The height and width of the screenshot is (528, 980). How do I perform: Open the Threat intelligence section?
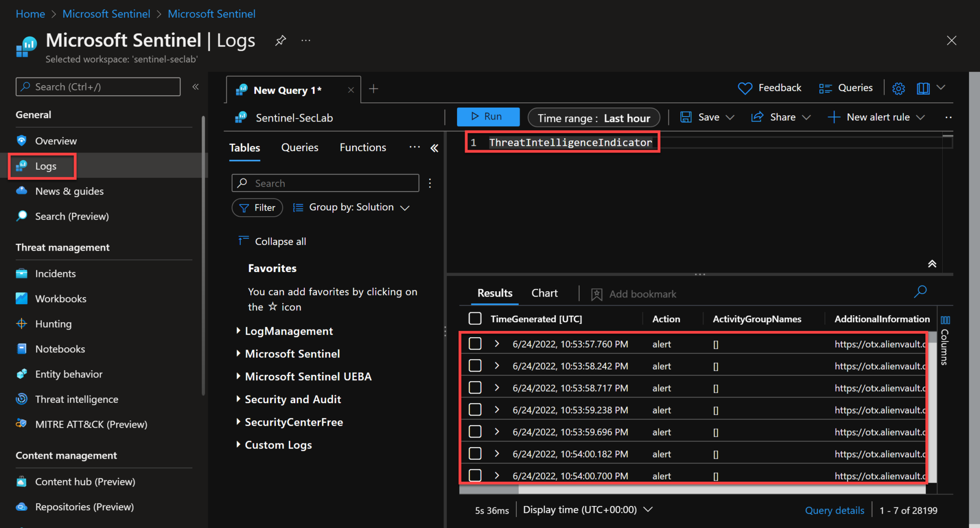pyautogui.click(x=77, y=399)
